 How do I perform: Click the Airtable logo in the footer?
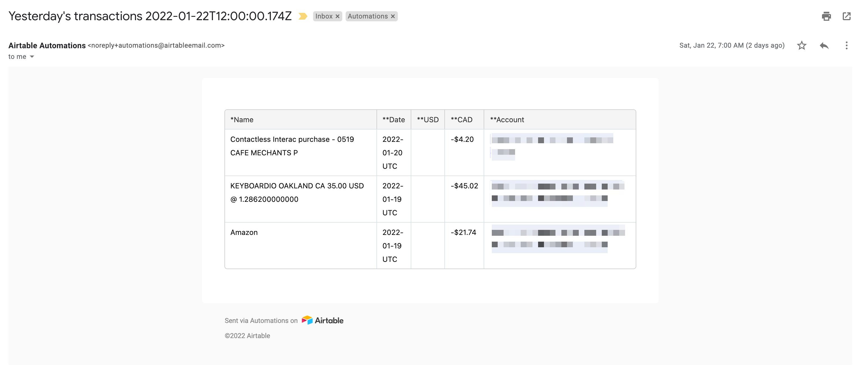click(x=322, y=320)
